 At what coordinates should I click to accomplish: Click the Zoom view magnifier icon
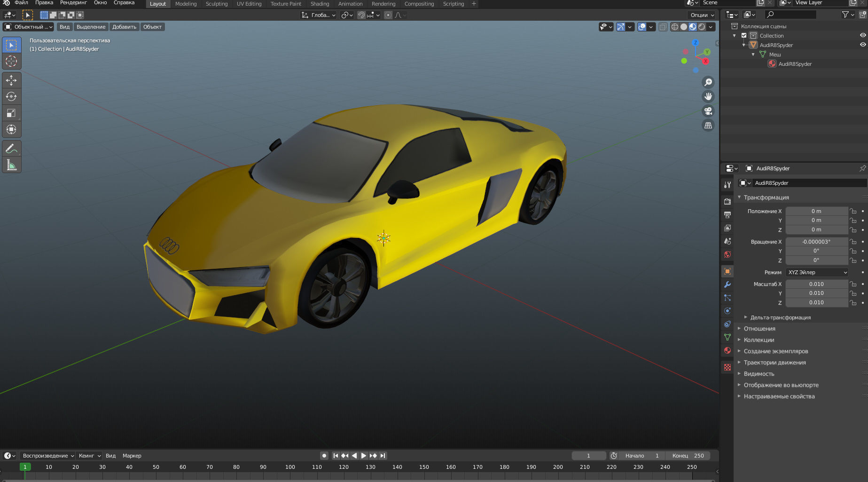[x=708, y=82]
